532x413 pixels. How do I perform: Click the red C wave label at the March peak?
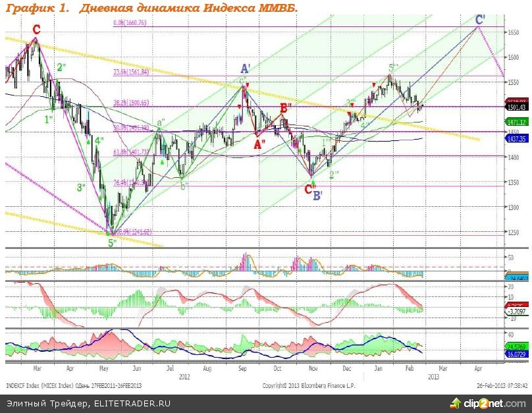pyautogui.click(x=36, y=30)
